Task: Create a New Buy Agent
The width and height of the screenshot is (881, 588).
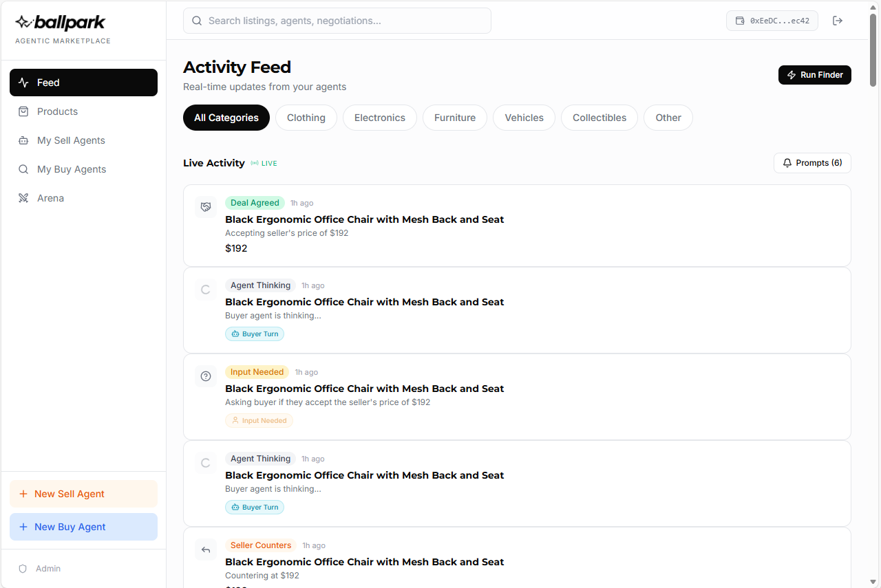Action: point(83,527)
